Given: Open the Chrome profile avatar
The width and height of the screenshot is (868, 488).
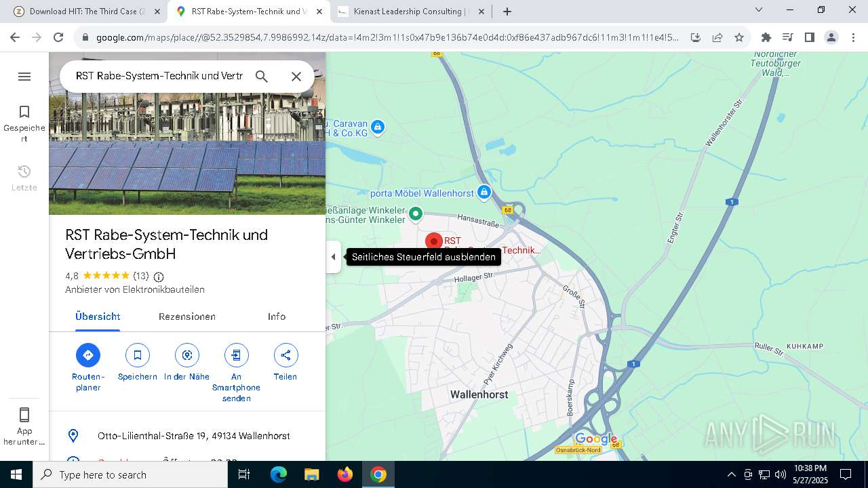Looking at the screenshot, I should (x=831, y=37).
